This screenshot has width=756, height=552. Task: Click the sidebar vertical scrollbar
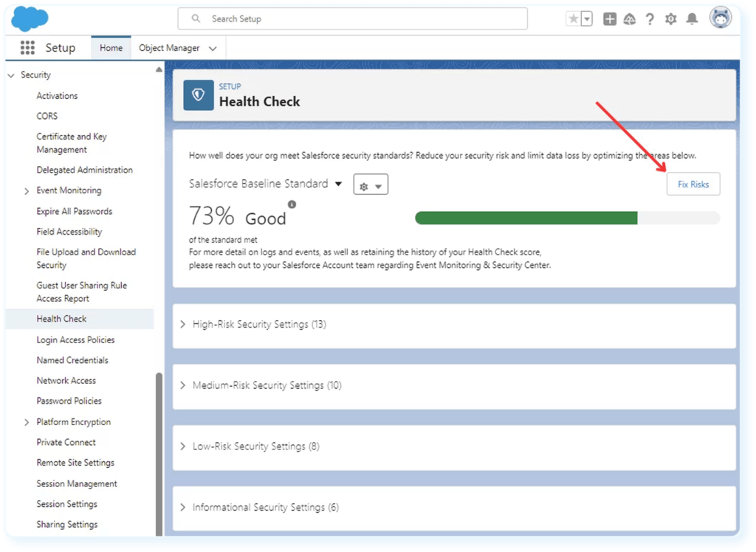pos(159,453)
